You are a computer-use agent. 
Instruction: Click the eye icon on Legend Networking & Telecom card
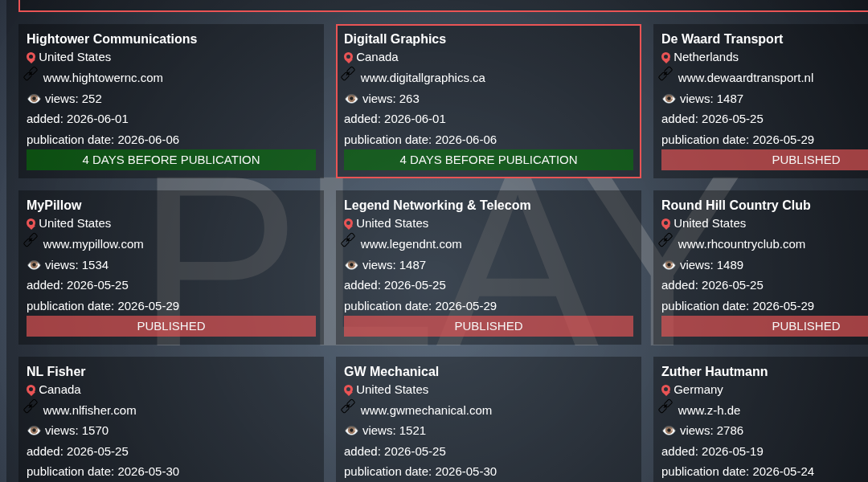point(351,266)
